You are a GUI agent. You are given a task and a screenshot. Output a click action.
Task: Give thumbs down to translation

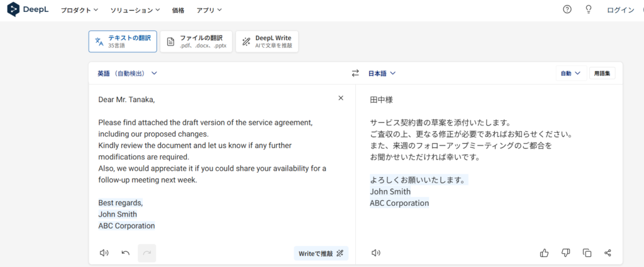(565, 253)
